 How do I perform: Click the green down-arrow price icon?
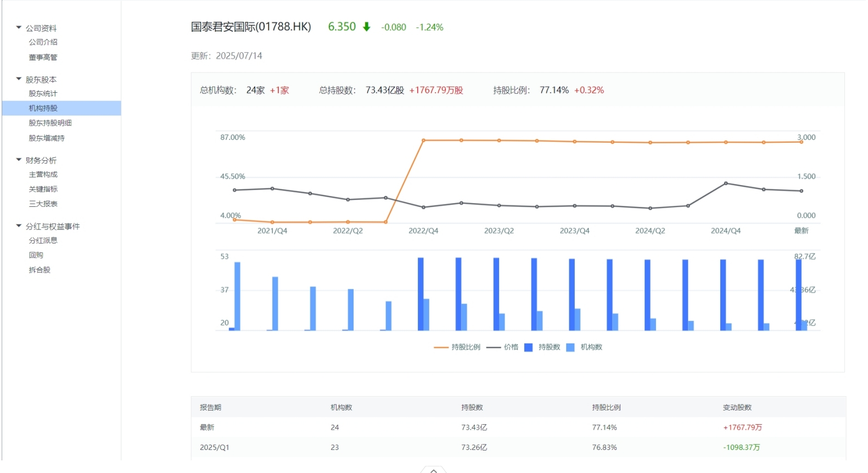(366, 27)
